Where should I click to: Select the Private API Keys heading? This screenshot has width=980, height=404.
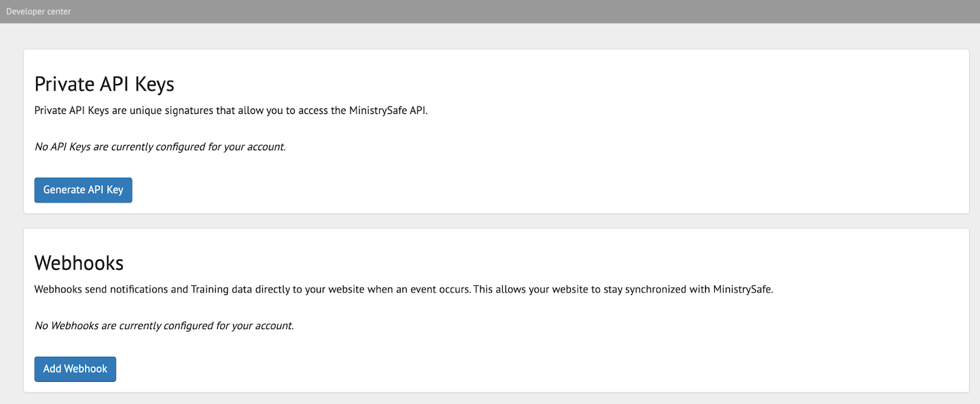click(x=104, y=84)
